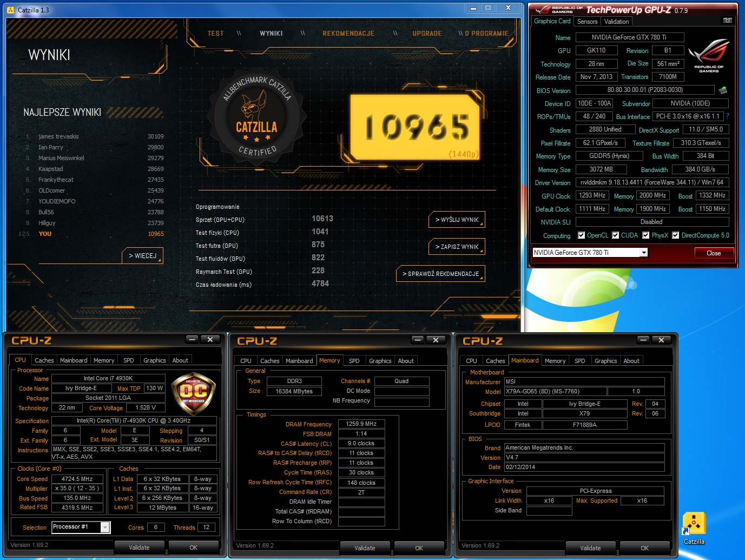
Task: Click Close button in GPU-Z
Action: pos(714,253)
